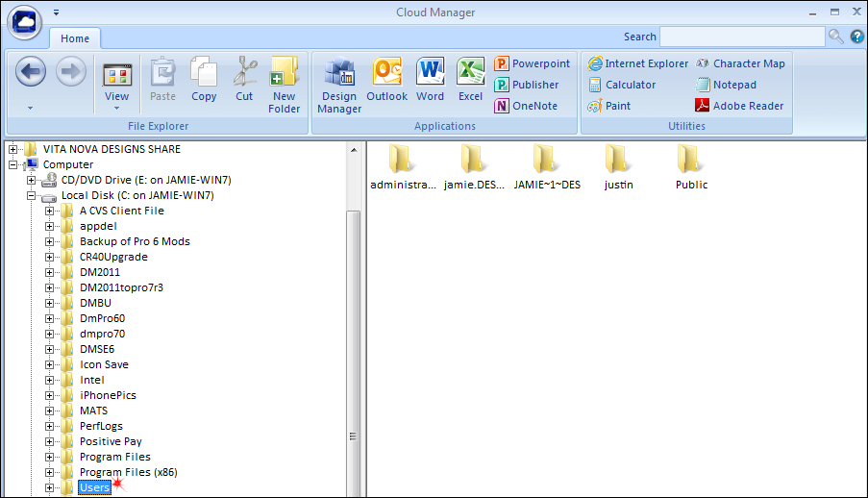This screenshot has width=868, height=498.
Task: Switch to the Home ribbon tab
Action: (75, 38)
